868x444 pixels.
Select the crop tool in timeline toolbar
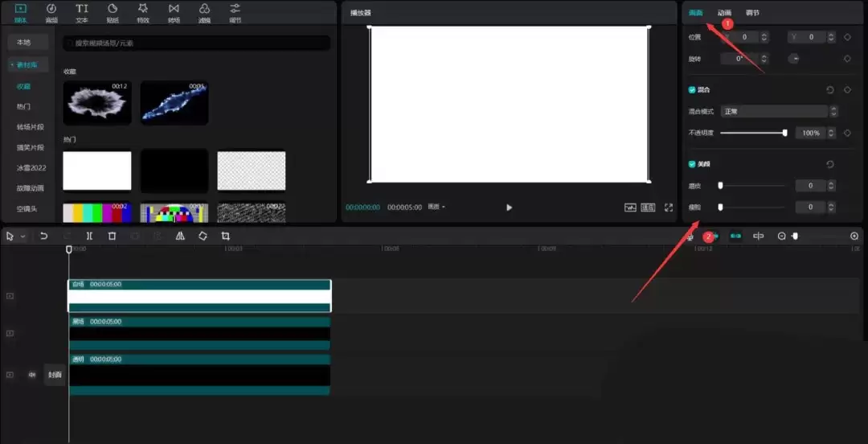click(x=226, y=236)
